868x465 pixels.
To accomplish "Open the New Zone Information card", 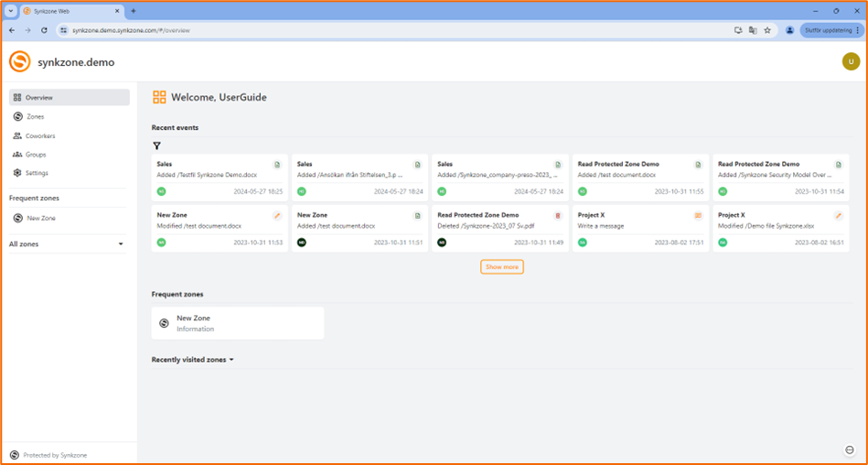I will (x=238, y=323).
